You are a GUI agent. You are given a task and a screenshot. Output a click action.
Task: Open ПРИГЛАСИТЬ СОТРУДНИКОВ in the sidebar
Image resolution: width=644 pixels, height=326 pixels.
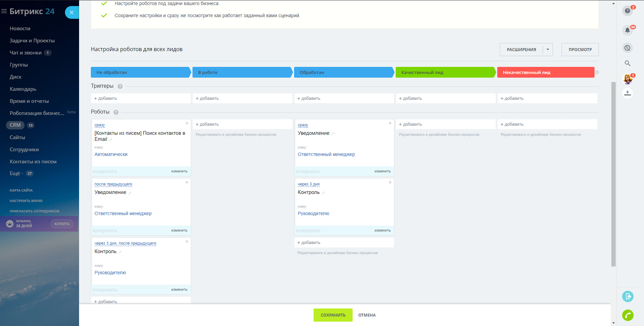point(34,211)
